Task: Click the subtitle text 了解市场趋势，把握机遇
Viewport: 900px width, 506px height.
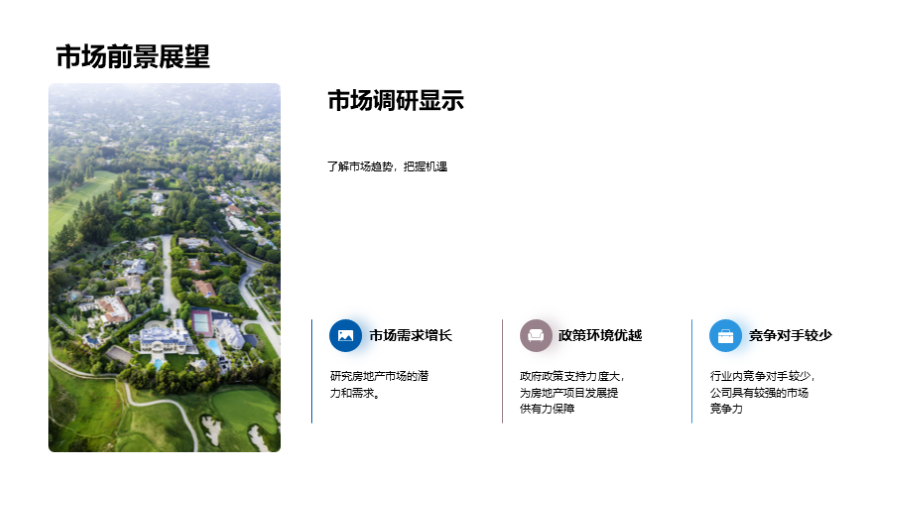Action: click(387, 167)
